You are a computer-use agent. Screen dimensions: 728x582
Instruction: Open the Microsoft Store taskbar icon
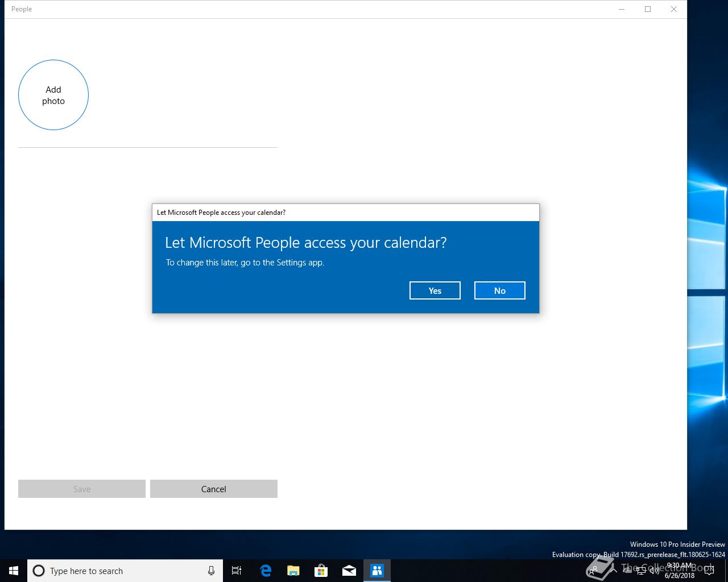pos(321,571)
